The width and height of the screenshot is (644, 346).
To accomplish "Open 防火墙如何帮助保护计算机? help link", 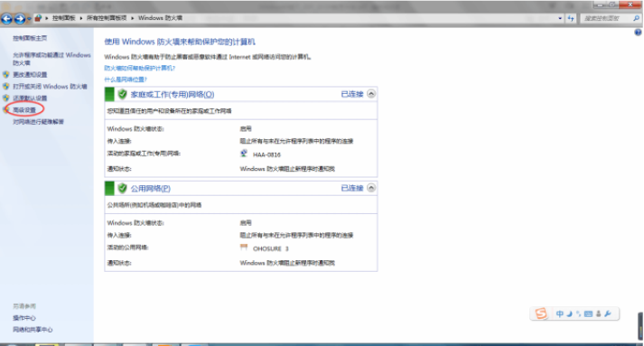I will pos(140,69).
